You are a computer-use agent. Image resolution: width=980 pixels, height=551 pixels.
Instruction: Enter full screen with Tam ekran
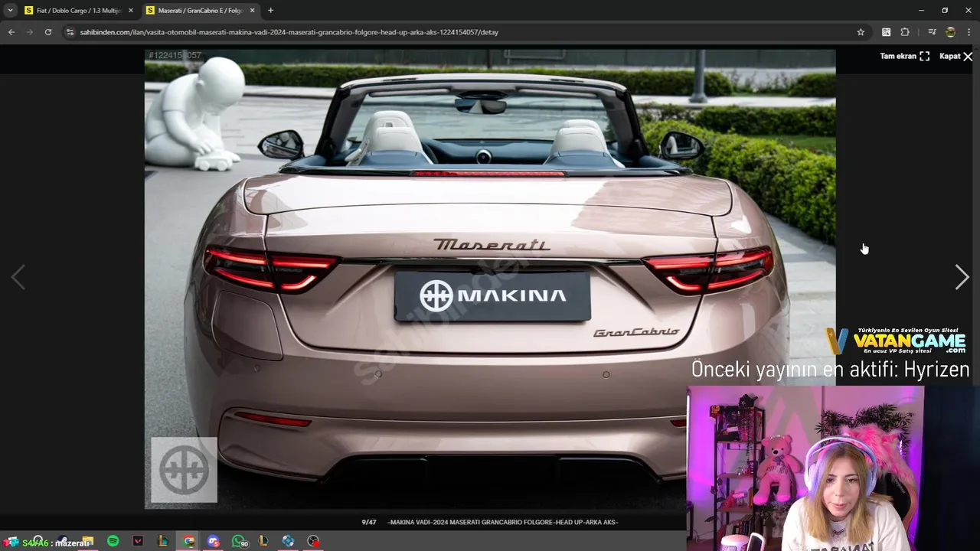pos(904,56)
